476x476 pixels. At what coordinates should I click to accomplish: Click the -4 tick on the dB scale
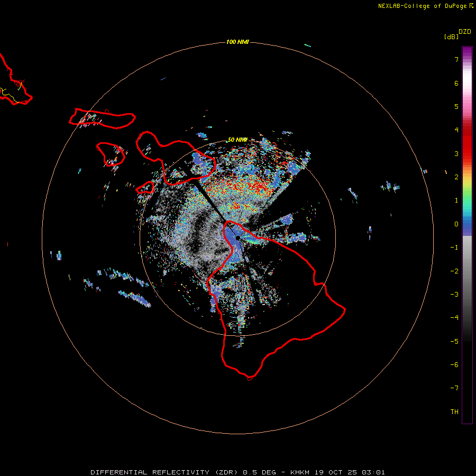[454, 318]
